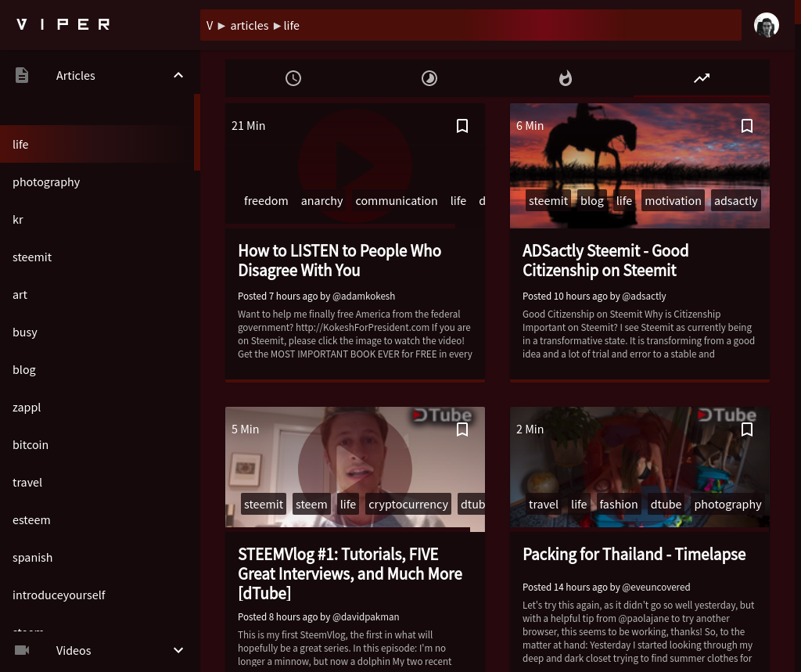801x672 pixels.
Task: Switch to the flame (trending) tab
Action: pos(566,78)
